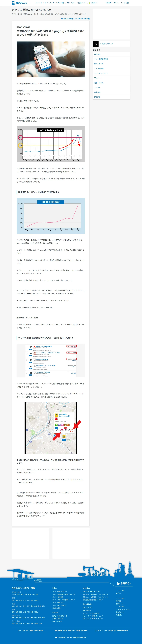The image size is (142, 644).
Task: Open footer link プライバシーポリシー
Action: [x=123, y=609]
